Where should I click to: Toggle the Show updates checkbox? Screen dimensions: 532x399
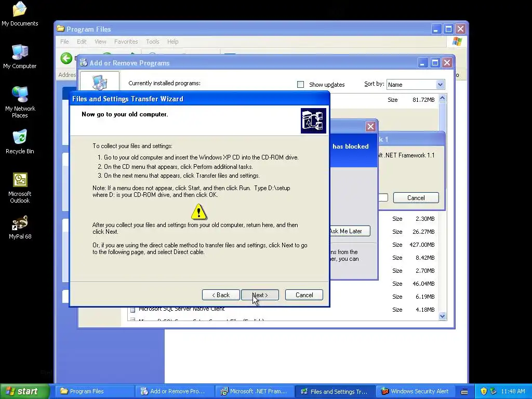[x=300, y=85]
